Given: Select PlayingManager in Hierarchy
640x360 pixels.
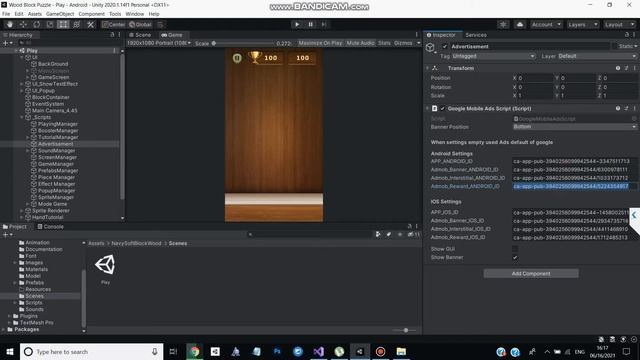Looking at the screenshot, I should pos(58,124).
